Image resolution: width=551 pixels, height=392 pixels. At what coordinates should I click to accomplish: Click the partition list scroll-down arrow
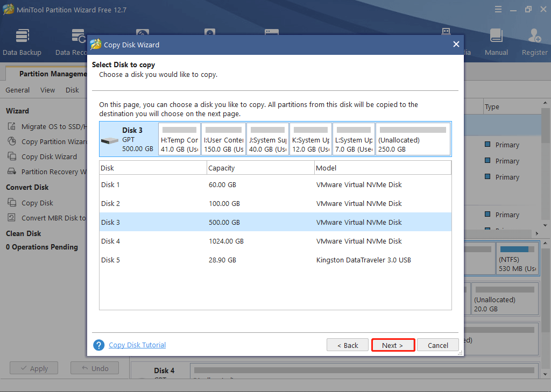(545, 225)
